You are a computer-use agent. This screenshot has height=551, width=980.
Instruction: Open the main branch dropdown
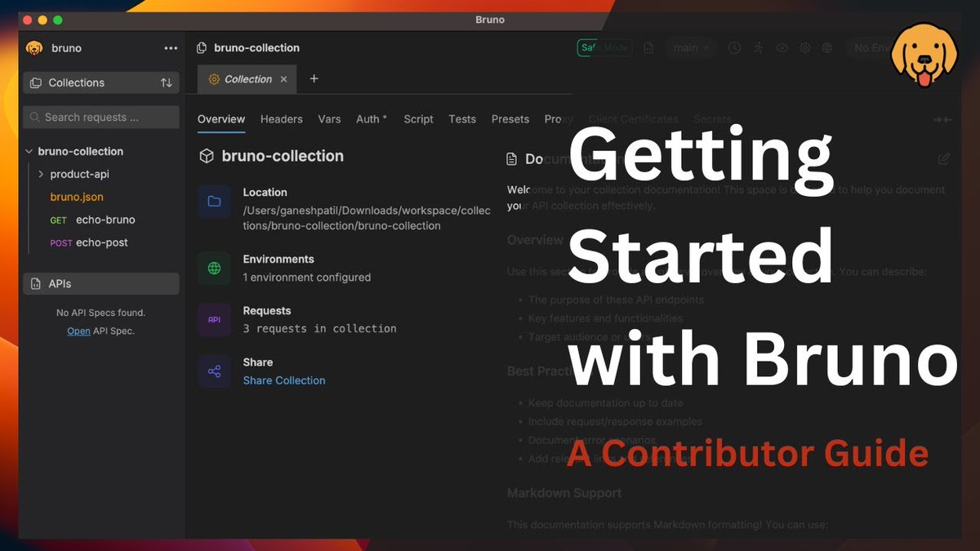point(691,48)
